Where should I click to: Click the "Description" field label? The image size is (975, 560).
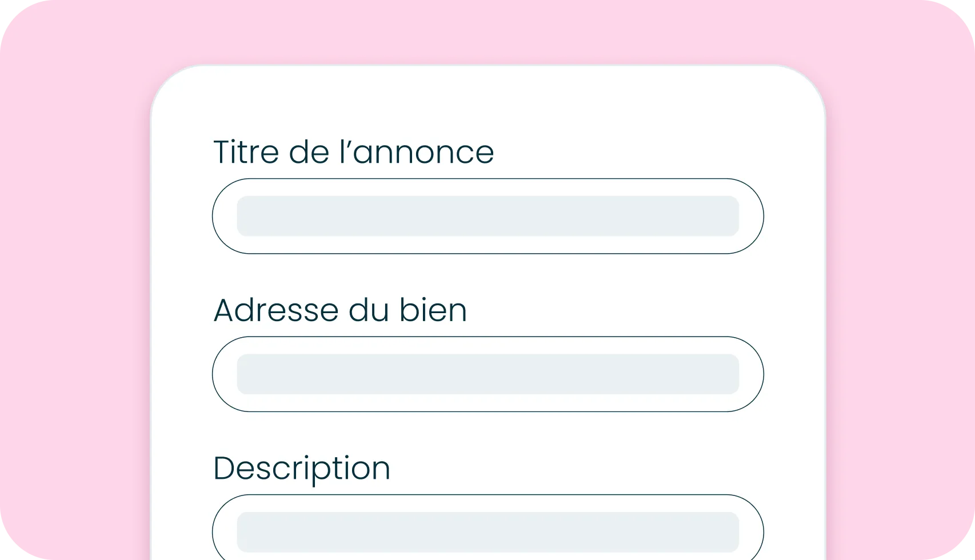pos(301,469)
